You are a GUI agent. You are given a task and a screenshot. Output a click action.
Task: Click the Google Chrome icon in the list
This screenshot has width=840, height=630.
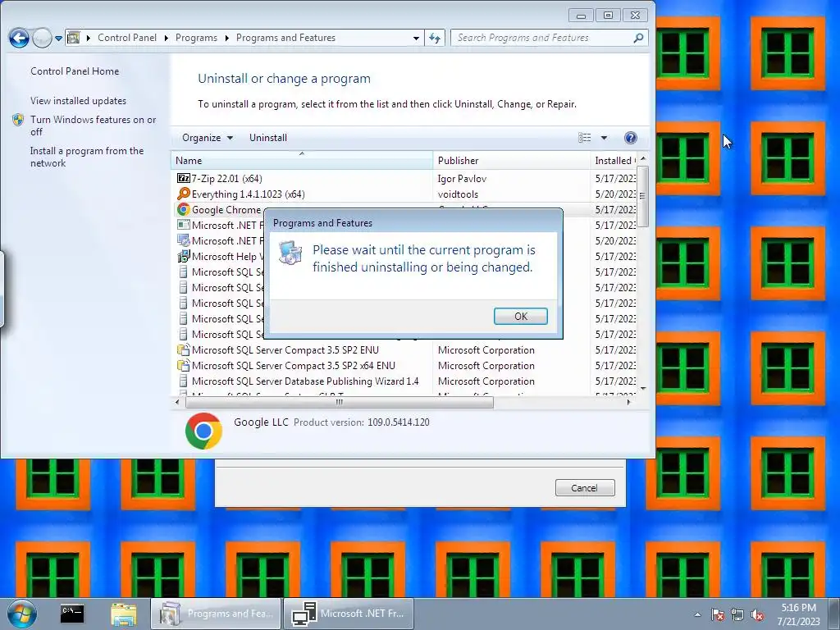coord(183,209)
